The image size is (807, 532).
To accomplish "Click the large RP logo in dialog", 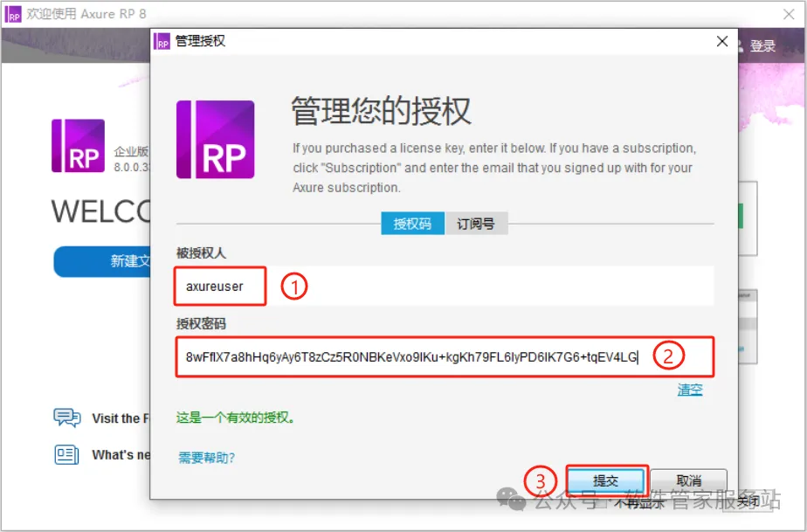I will point(215,140).
